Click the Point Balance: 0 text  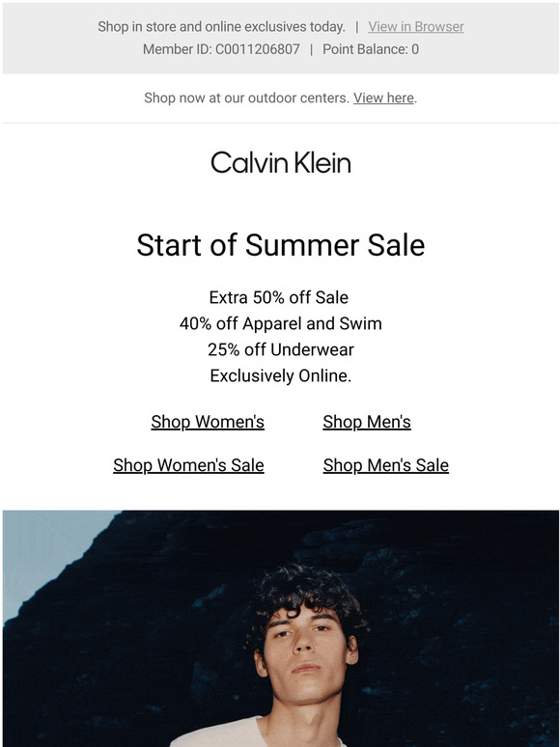(x=371, y=49)
